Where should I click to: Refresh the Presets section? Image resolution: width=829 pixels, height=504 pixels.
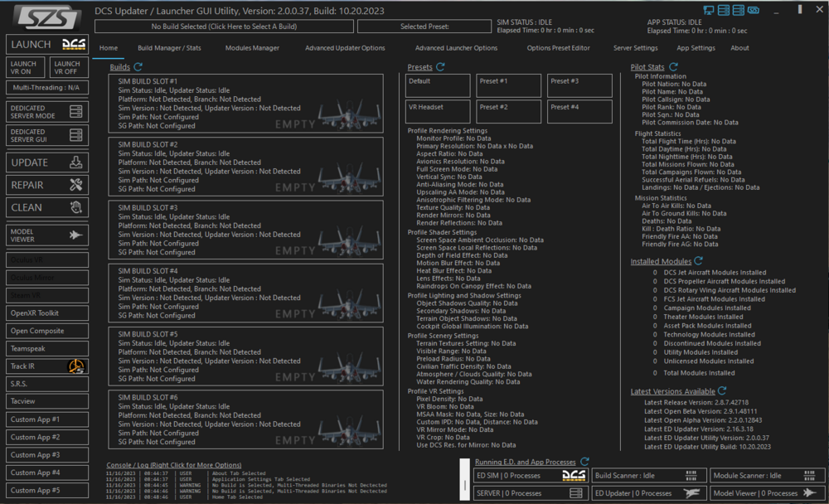pos(440,66)
